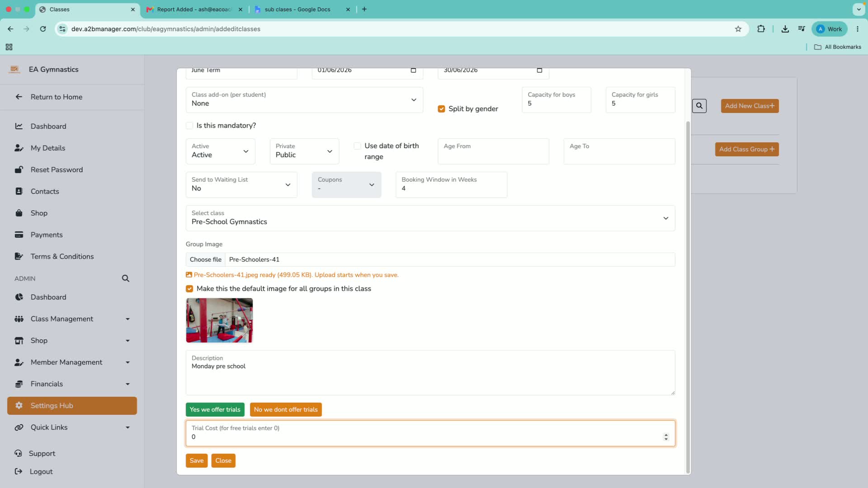Image resolution: width=868 pixels, height=488 pixels.
Task: Click the Trial Cost stepper arrows
Action: [666, 437]
